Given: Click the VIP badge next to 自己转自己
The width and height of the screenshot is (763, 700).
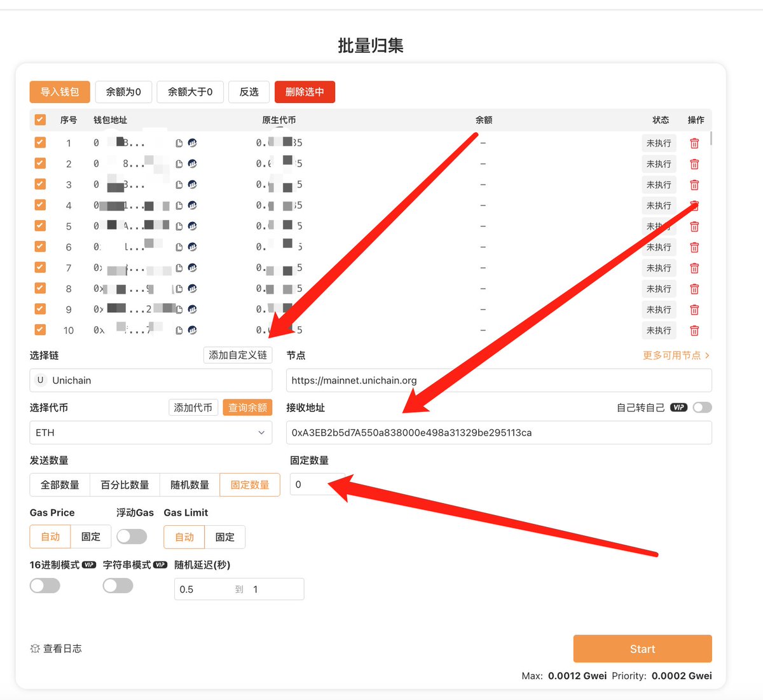Looking at the screenshot, I should point(678,408).
